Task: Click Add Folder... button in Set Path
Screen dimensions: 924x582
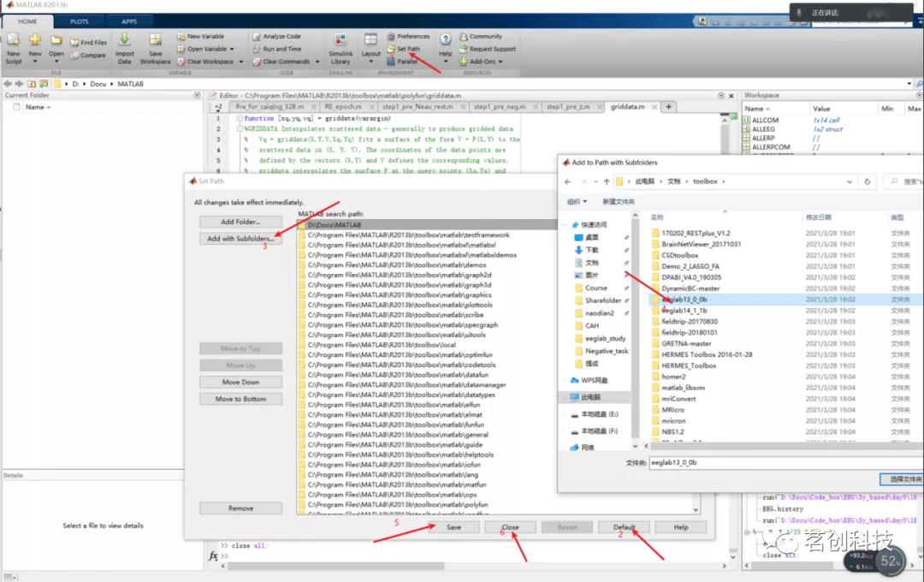Action: 240,222
